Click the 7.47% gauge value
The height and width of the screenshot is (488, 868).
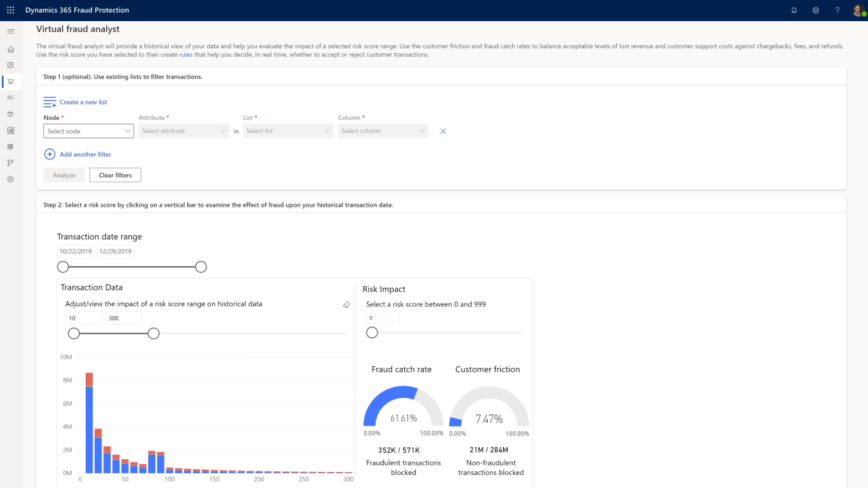click(489, 419)
